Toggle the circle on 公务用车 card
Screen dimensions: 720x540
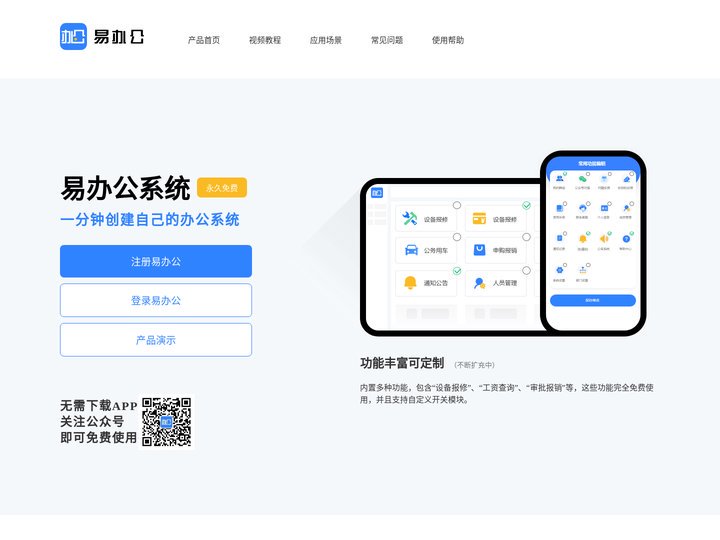point(457,237)
